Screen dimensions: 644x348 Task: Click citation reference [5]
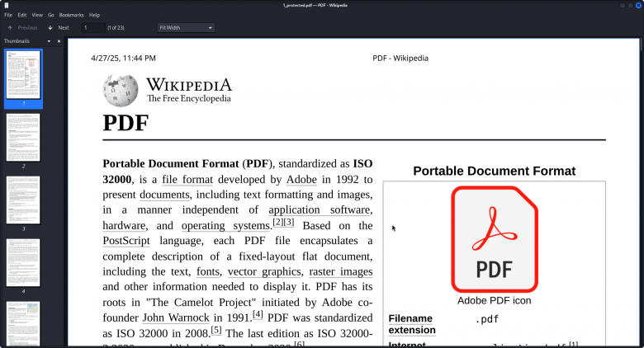(x=216, y=330)
